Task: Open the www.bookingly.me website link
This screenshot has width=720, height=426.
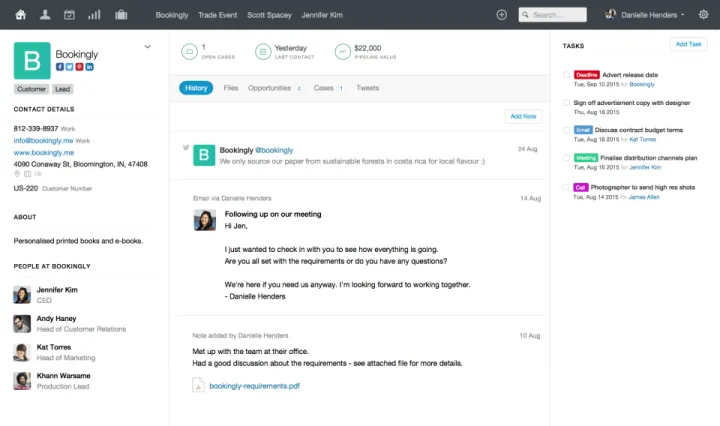Action: pyautogui.click(x=44, y=152)
